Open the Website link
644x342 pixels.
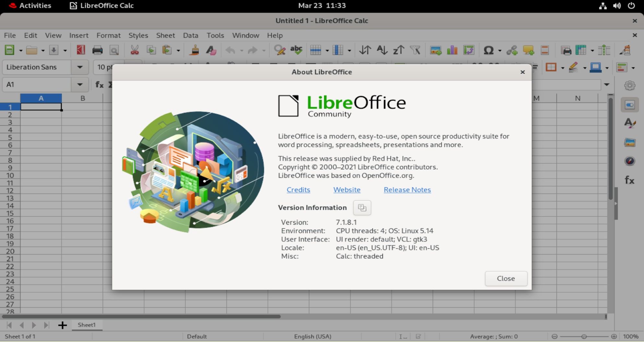click(x=347, y=190)
